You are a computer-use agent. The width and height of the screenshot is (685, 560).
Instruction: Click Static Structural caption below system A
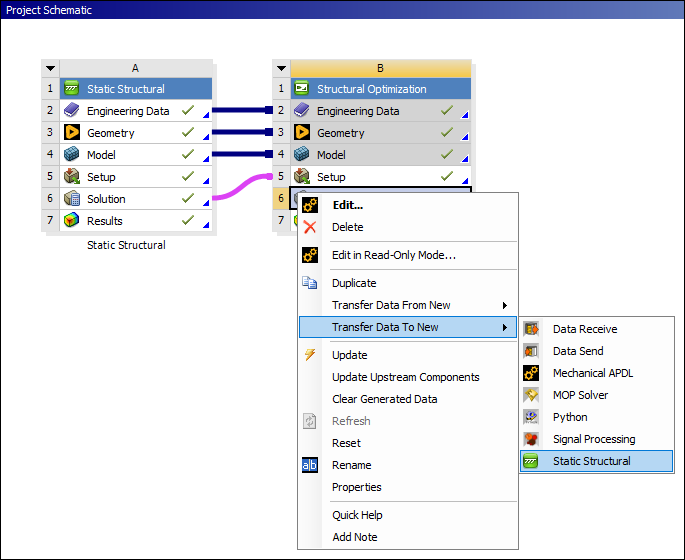coord(126,245)
